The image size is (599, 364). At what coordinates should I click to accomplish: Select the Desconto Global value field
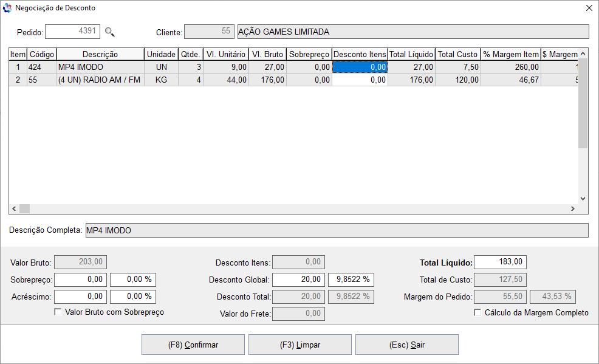pyautogui.click(x=298, y=280)
